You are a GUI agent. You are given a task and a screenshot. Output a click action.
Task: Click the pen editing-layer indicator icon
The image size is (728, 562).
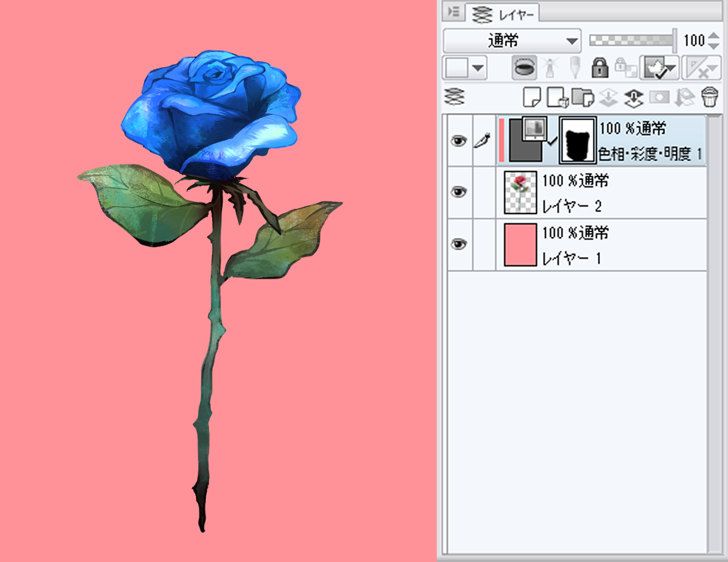point(483,140)
